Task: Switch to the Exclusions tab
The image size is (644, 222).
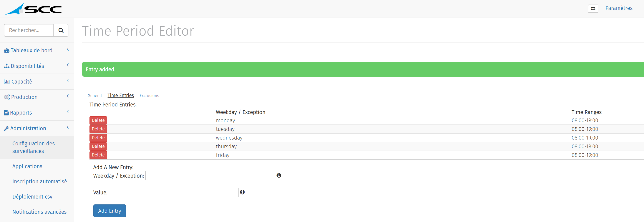Action: [149, 96]
